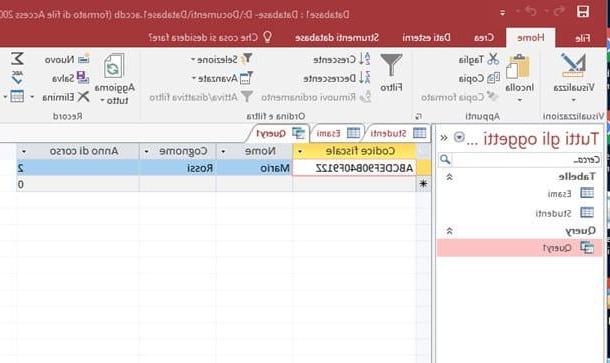Expand the Incolla dropdown arrow
The width and height of the screenshot is (610, 363).
pyautogui.click(x=519, y=100)
